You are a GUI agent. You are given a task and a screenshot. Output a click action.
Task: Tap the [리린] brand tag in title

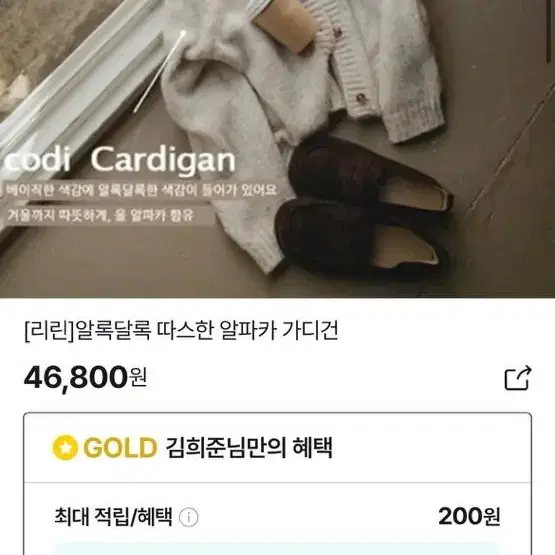pyautogui.click(x=50, y=330)
